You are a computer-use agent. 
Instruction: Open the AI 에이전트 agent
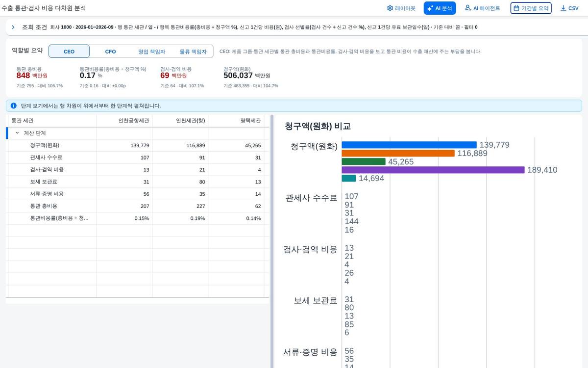tap(482, 8)
